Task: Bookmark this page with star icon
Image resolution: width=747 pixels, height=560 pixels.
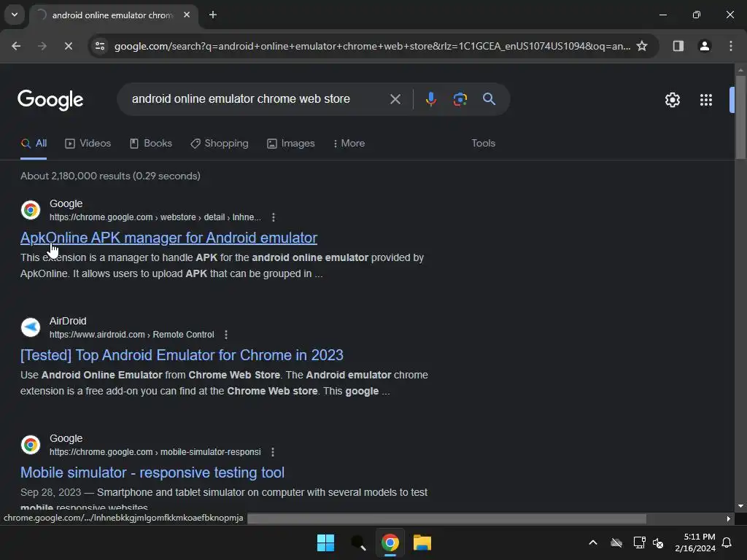Action: click(x=642, y=46)
